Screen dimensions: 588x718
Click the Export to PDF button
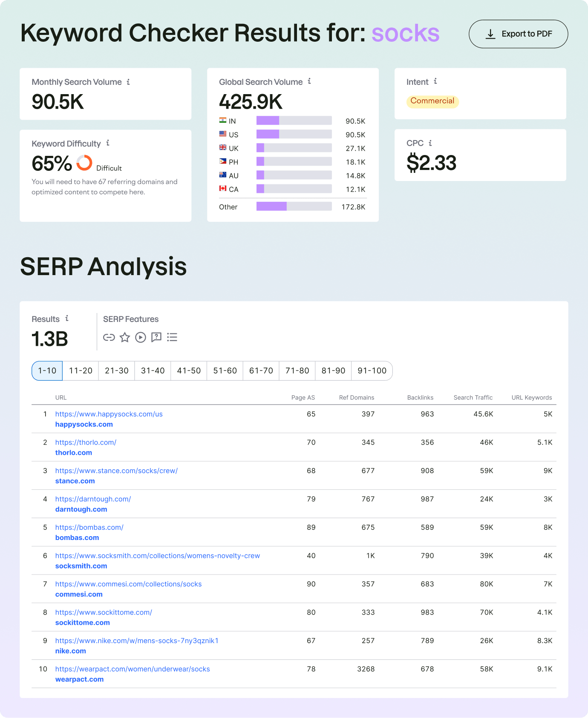pos(518,34)
